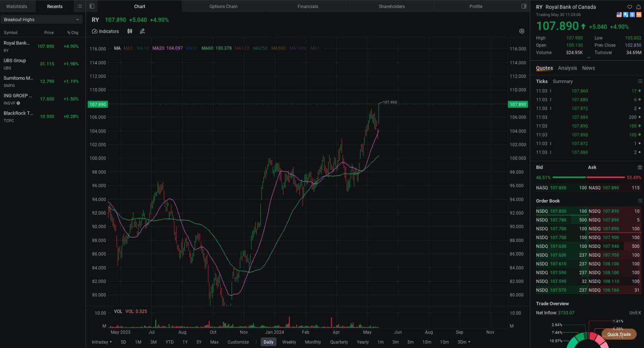Select ING GROEP in the watchlist

point(42,99)
